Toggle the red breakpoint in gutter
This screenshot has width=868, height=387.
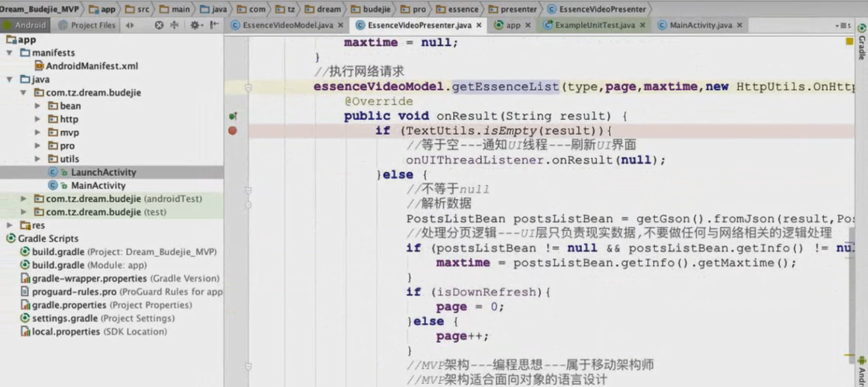(x=233, y=130)
